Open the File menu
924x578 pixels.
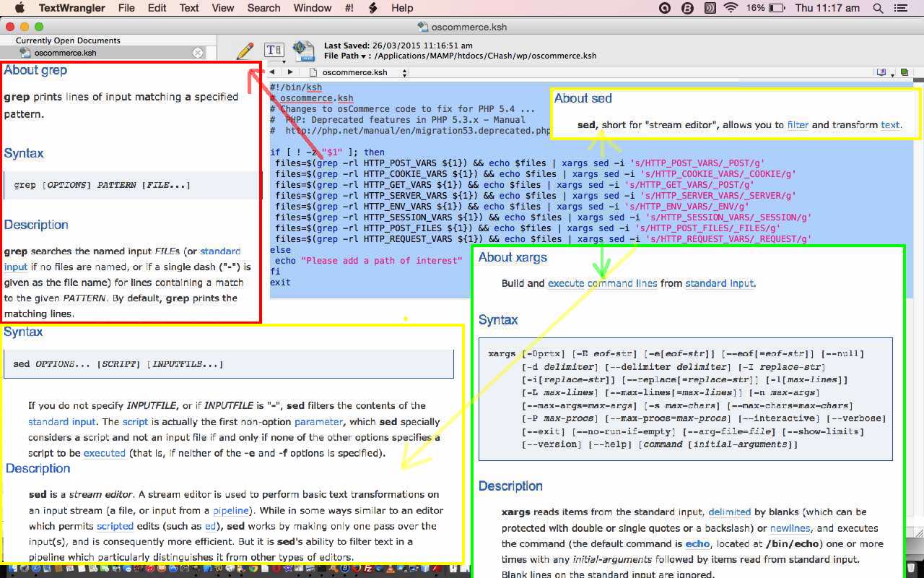click(126, 8)
